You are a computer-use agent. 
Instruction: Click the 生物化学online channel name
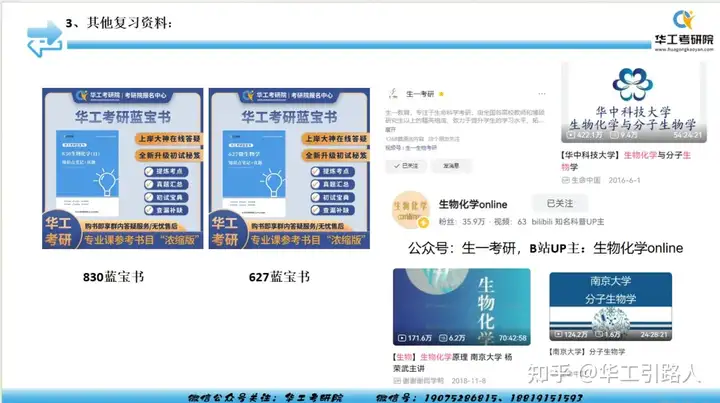click(x=473, y=204)
